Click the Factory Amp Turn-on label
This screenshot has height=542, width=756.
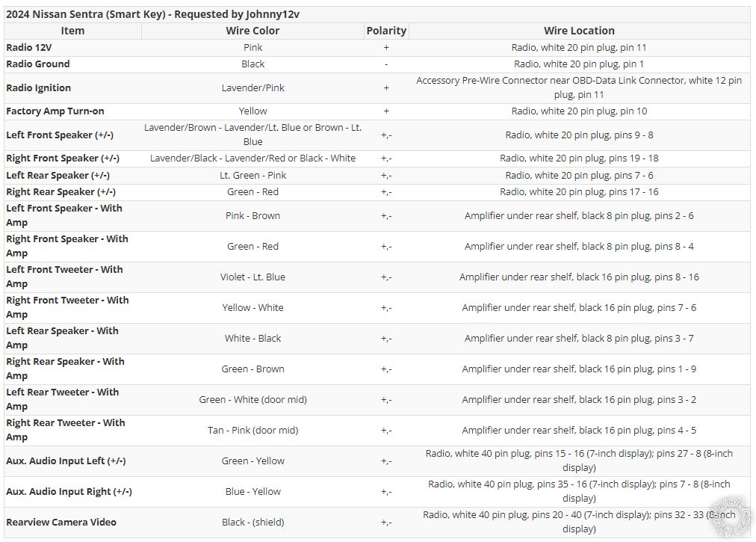click(55, 111)
